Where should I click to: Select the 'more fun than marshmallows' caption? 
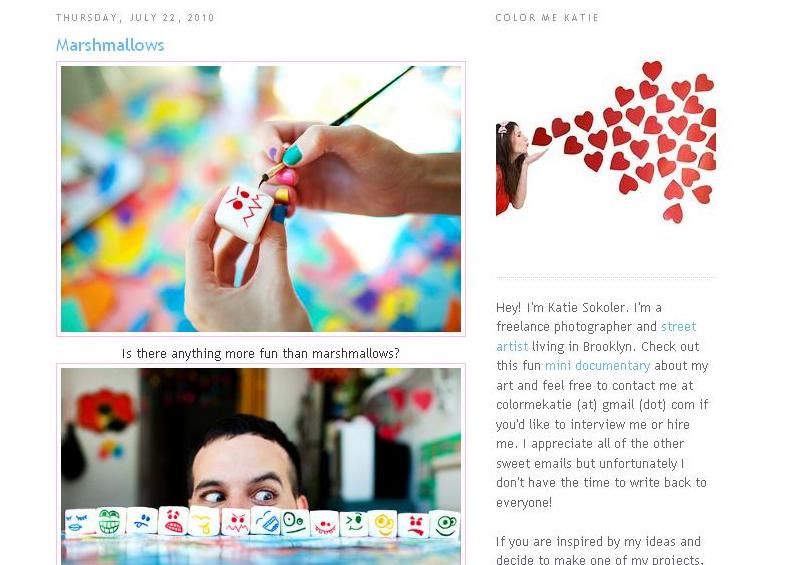point(260,353)
